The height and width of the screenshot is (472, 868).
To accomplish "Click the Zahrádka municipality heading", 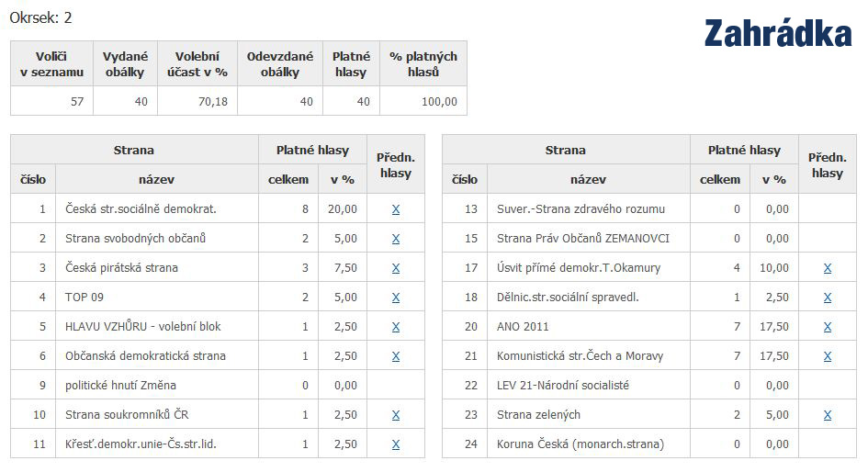I will pos(778,33).
